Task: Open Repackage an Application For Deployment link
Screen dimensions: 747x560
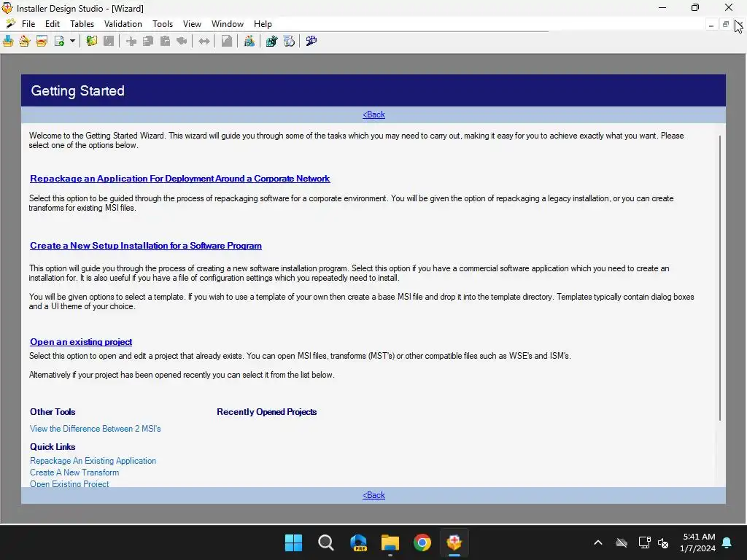Action: click(x=179, y=179)
